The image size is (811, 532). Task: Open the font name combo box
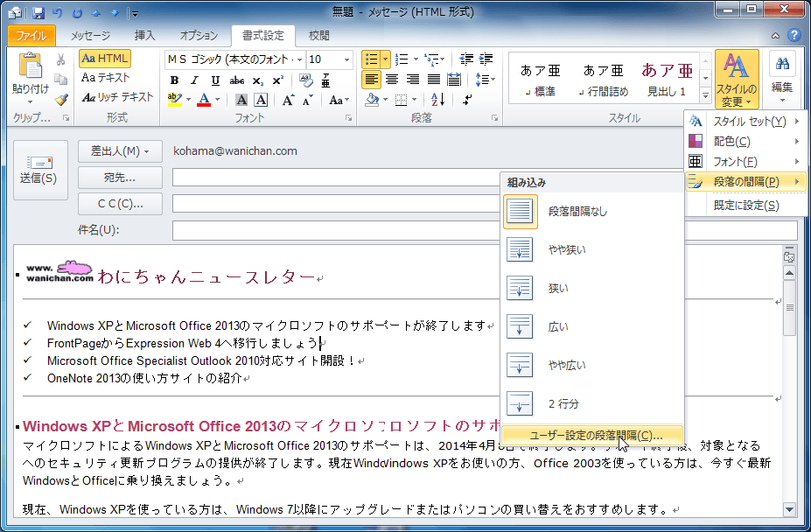[234, 59]
